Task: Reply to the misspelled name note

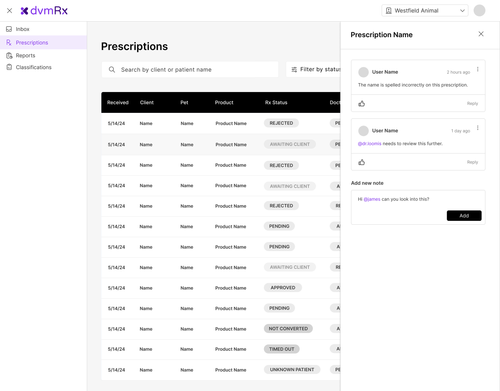Action: [x=472, y=104]
